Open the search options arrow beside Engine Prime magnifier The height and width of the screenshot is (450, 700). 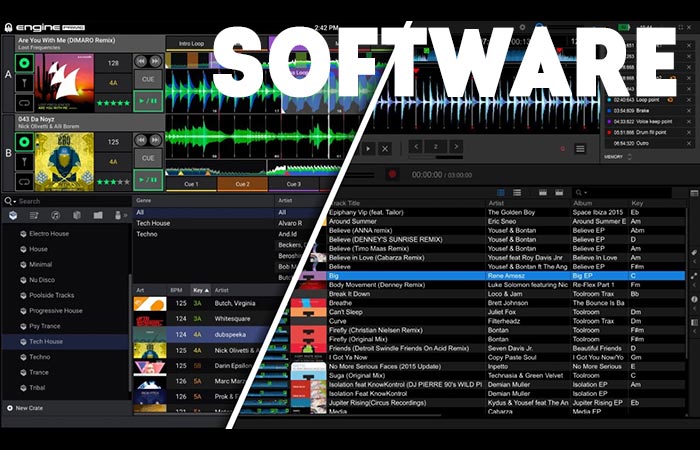pyautogui.click(x=15, y=202)
